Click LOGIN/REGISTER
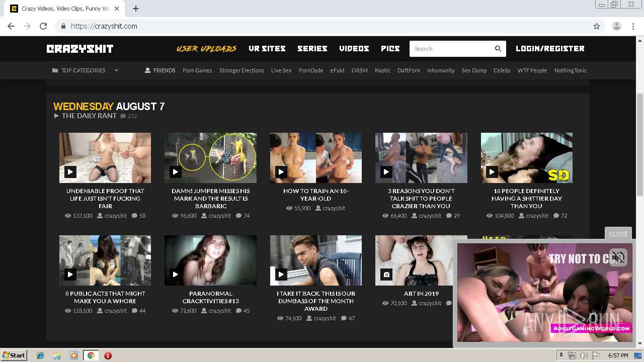 (550, 49)
